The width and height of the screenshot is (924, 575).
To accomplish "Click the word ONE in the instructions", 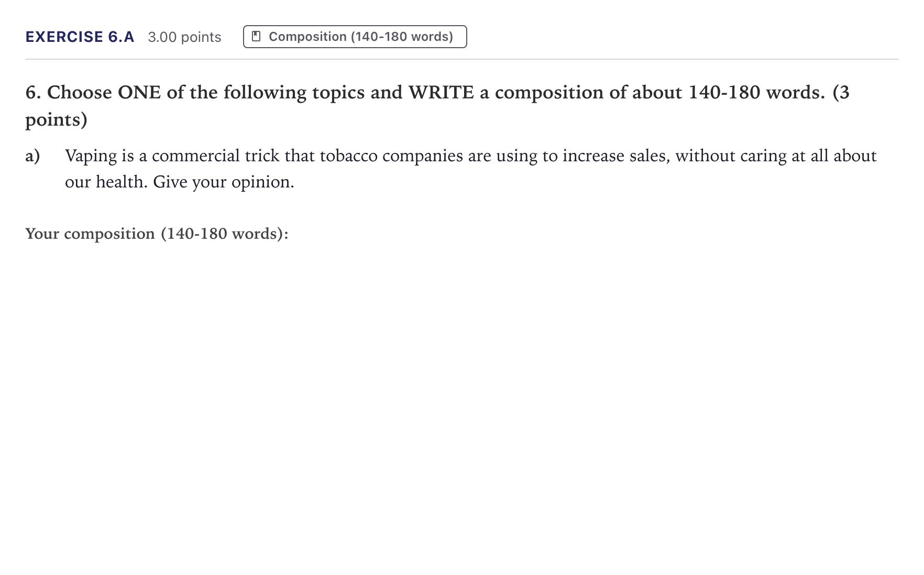I will pyautogui.click(x=139, y=93).
